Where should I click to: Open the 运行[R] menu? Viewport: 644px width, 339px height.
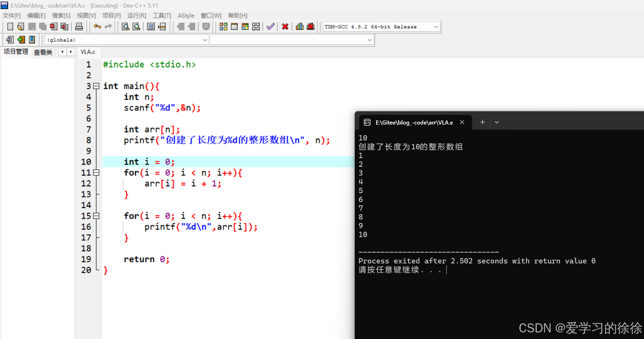[136, 15]
